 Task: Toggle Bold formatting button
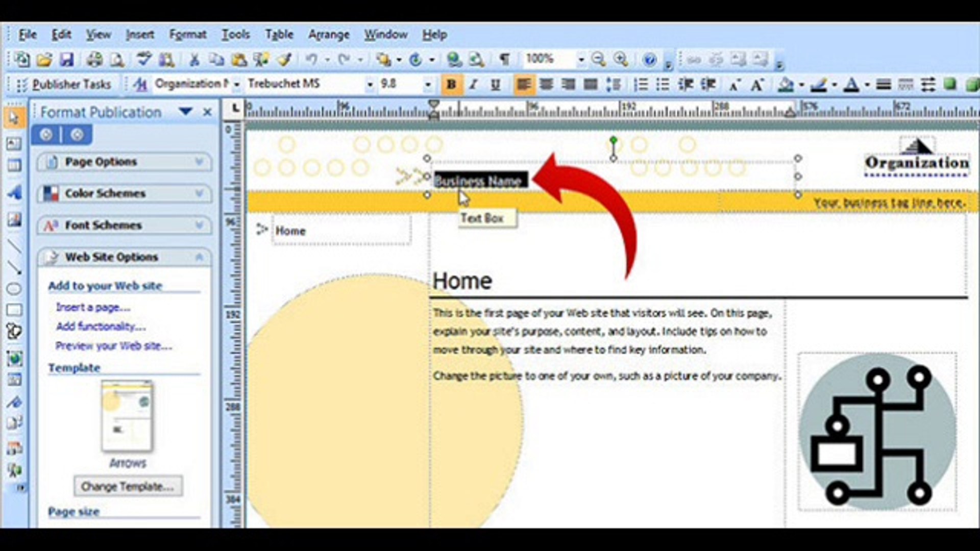(451, 84)
